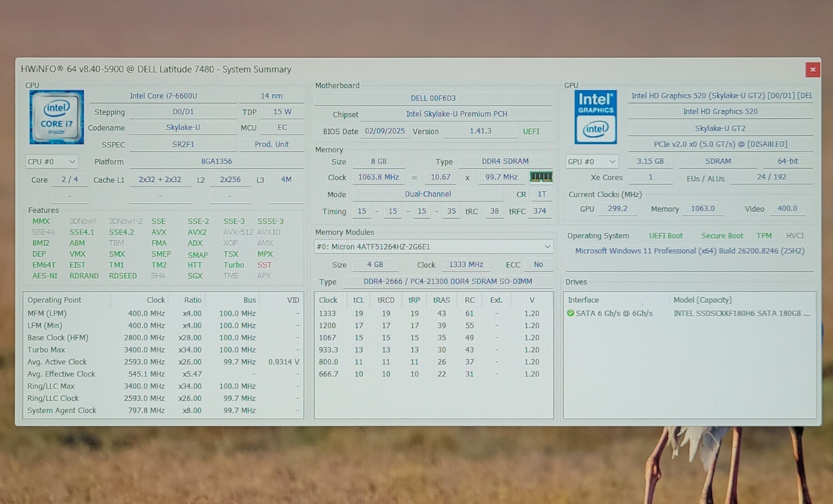Click the memory size 8 GB

click(x=379, y=161)
